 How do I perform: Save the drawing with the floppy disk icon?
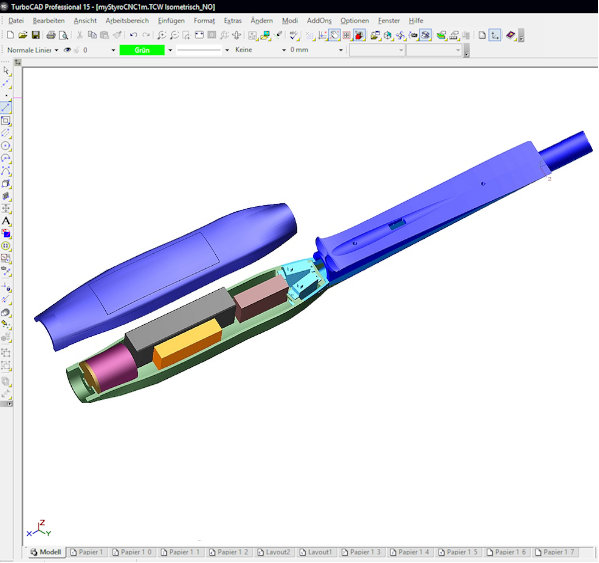36,35
